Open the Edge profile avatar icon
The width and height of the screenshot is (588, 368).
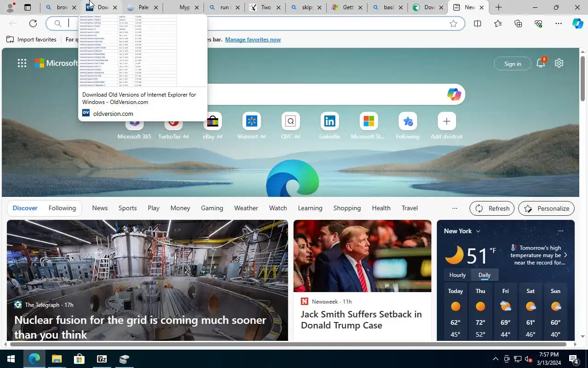[10, 7]
